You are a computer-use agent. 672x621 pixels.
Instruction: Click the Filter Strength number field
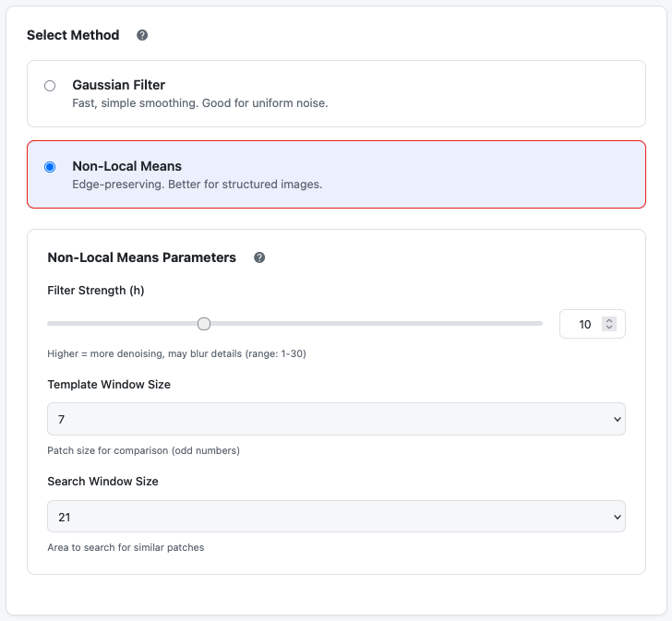tap(593, 324)
